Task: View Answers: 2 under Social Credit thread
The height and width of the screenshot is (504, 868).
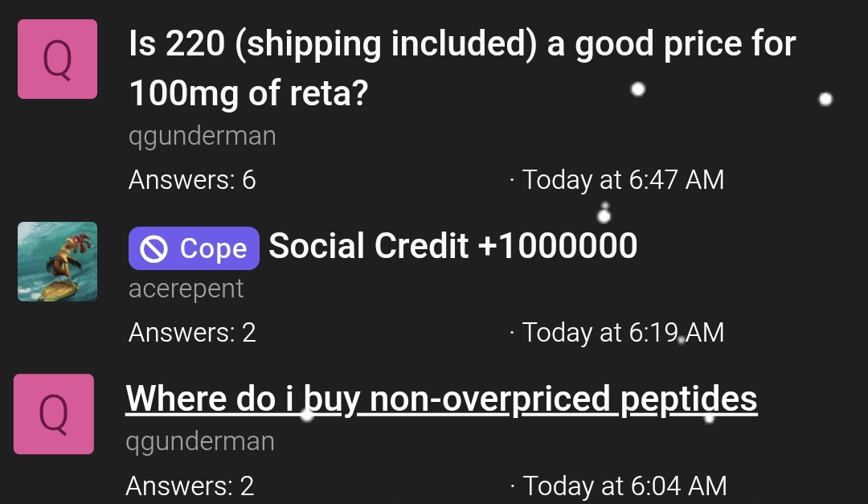Action: coord(192,332)
